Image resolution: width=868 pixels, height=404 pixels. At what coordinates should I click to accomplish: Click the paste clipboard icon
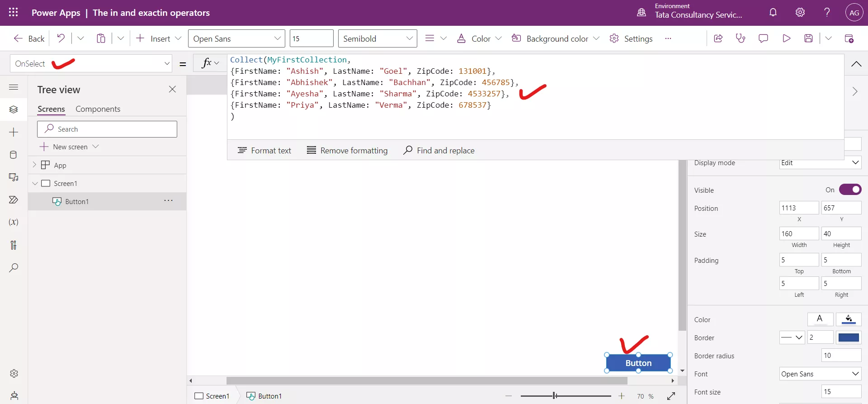click(x=101, y=38)
